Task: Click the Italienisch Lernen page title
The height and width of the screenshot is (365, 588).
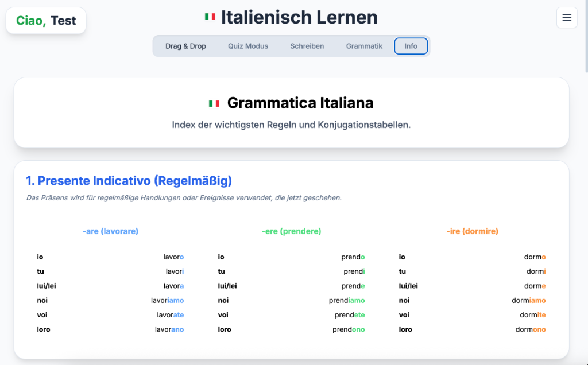Action: pyautogui.click(x=299, y=17)
